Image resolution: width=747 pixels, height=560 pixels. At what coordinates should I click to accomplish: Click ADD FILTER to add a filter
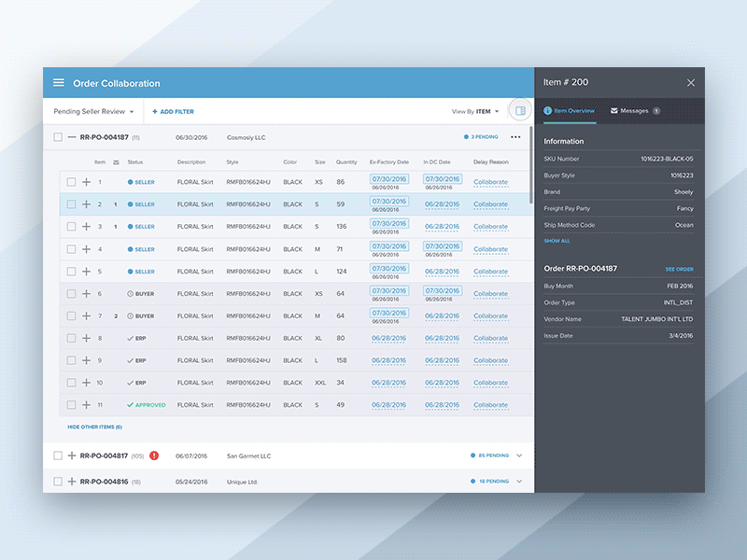coord(173,110)
